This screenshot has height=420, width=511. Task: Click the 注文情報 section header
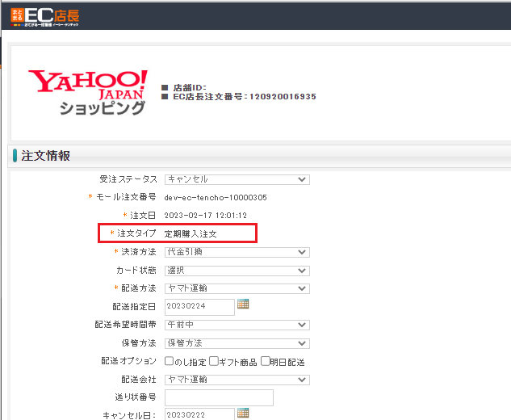click(x=47, y=156)
